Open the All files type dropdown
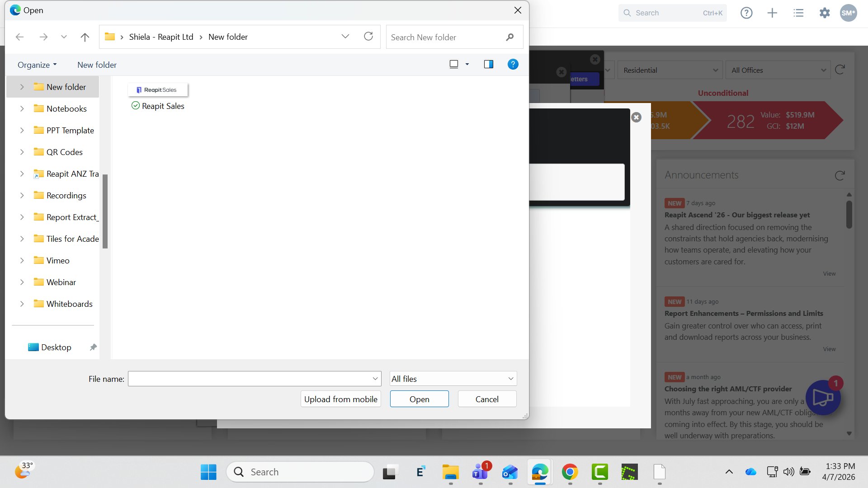The height and width of the screenshot is (488, 868). point(453,379)
